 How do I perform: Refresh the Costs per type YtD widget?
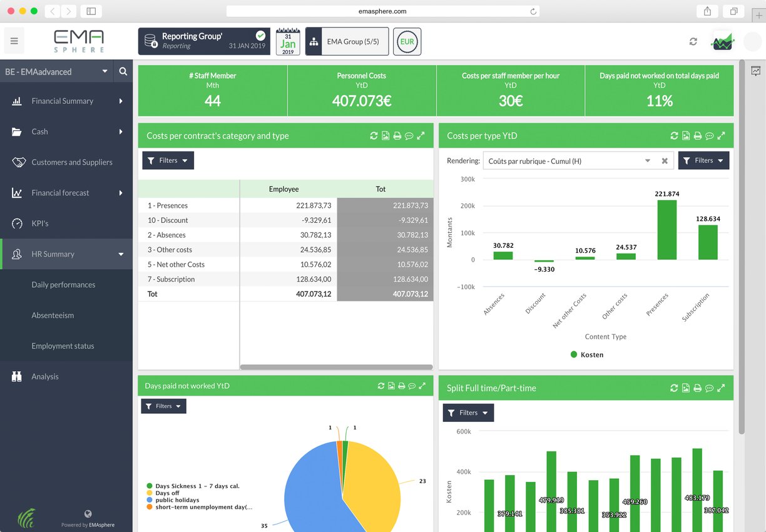(x=674, y=135)
